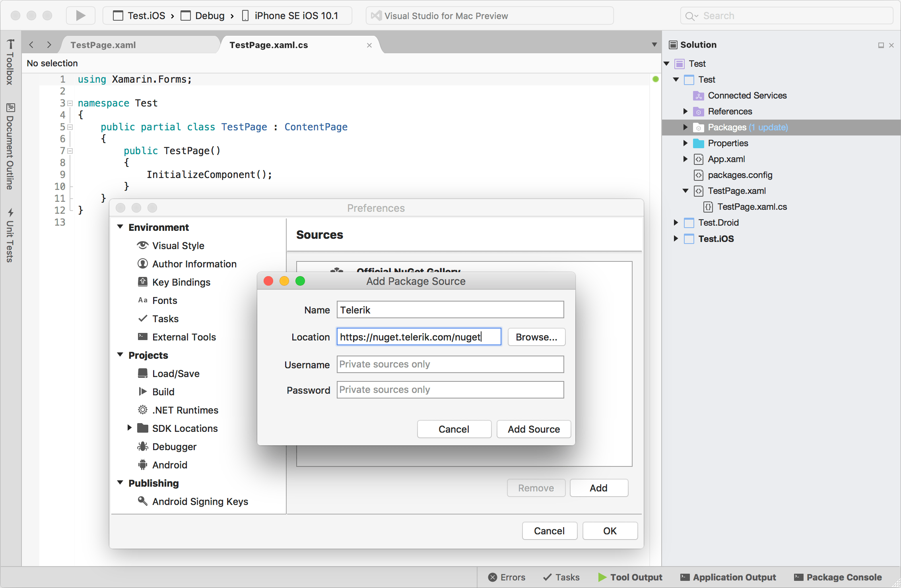Click OK in Preferences window

point(610,531)
